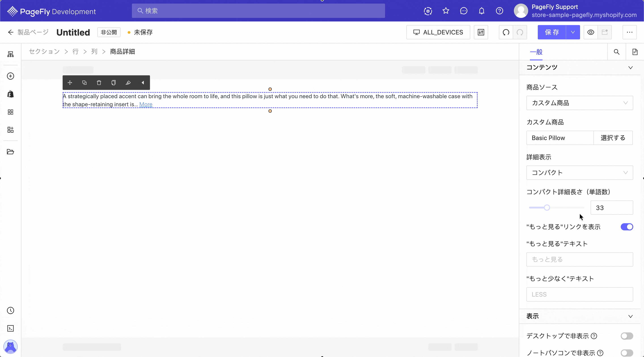Open the add third-party elements icon
Viewport: 644px width, 357px height.
11,130
